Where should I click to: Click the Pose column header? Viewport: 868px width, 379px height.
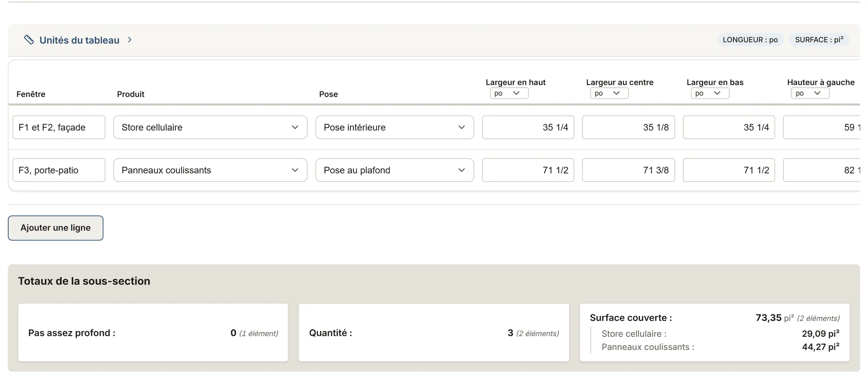(329, 94)
